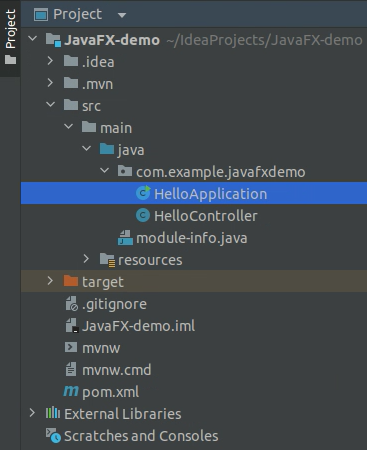
Task: Select the External Libraries label
Action: pos(123,414)
